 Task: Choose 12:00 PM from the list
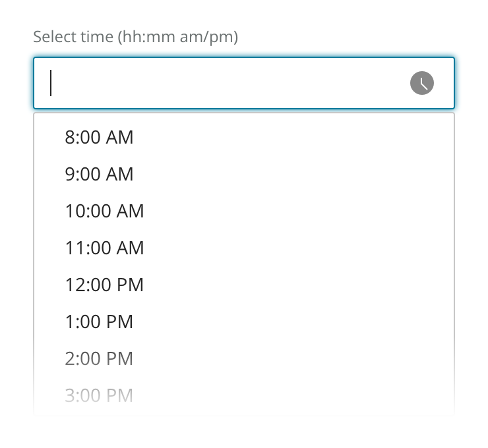coord(104,285)
